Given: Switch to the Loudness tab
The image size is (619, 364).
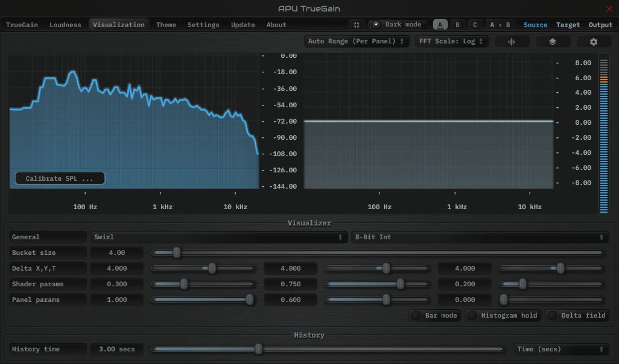Looking at the screenshot, I should 65,25.
